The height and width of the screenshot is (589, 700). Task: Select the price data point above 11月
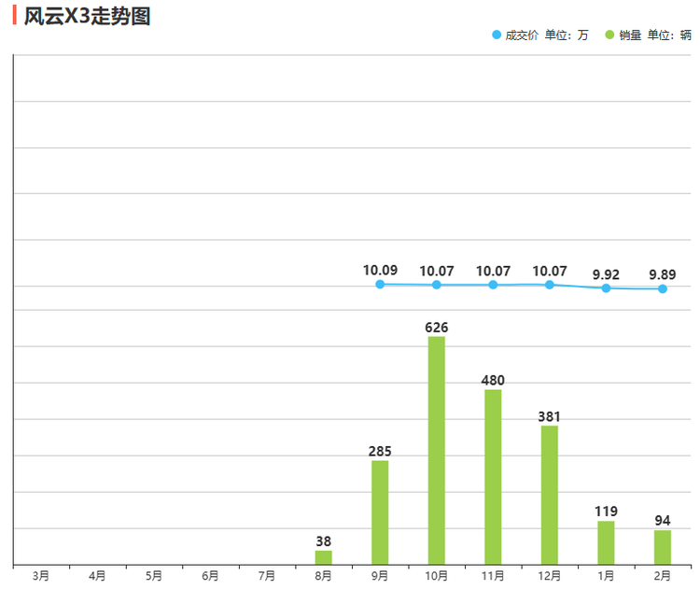[493, 285]
